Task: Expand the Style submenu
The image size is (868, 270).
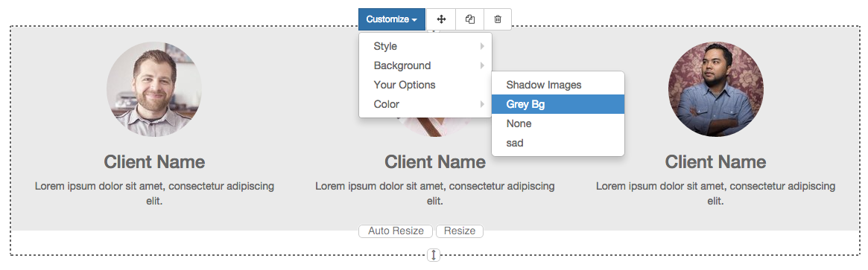Action: pos(425,46)
